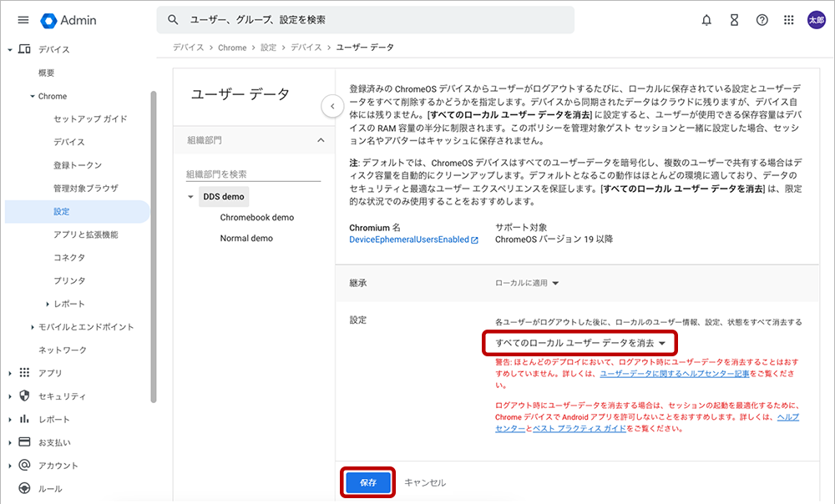Click the user account avatar
Viewport: 835px width, 504px height.
coord(816,20)
